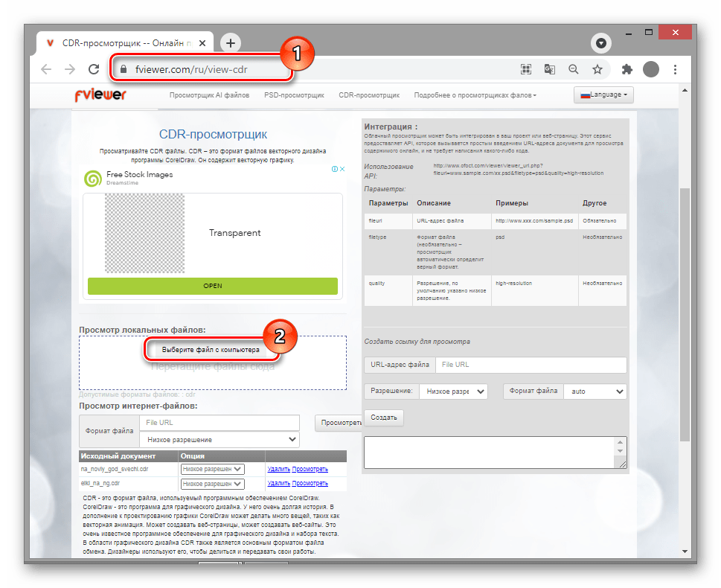This screenshot has width=721, height=588.
Task: Click the Создать button
Action: [383, 418]
